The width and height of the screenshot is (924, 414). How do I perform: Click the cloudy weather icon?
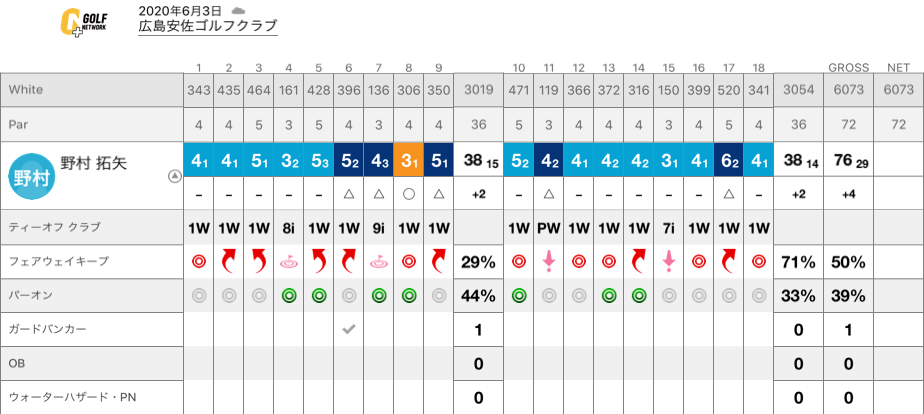click(238, 11)
